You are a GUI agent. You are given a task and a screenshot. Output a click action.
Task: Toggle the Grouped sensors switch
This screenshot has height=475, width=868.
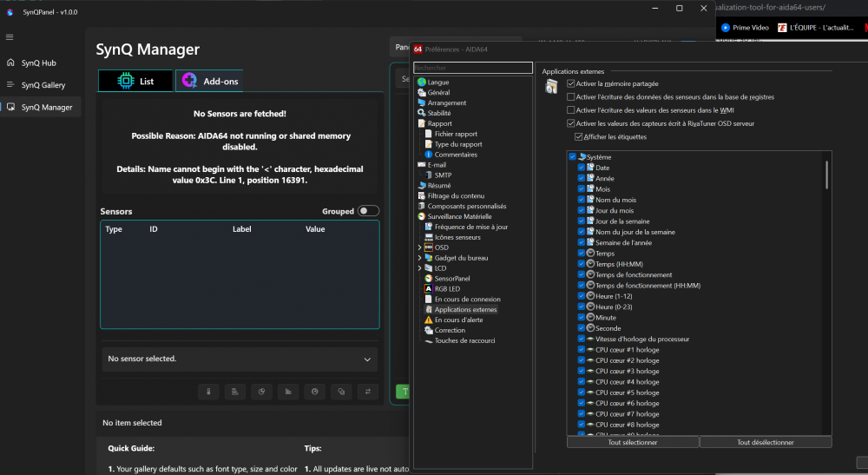coord(368,211)
